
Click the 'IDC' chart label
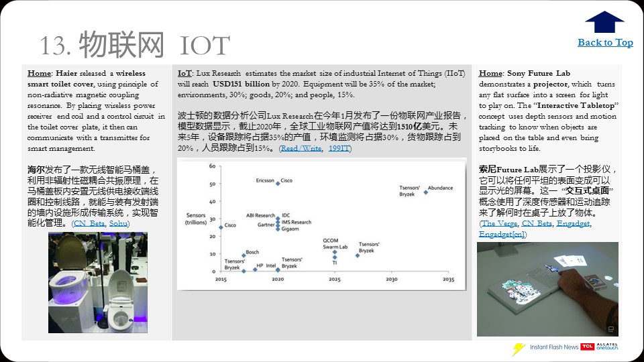coord(286,215)
